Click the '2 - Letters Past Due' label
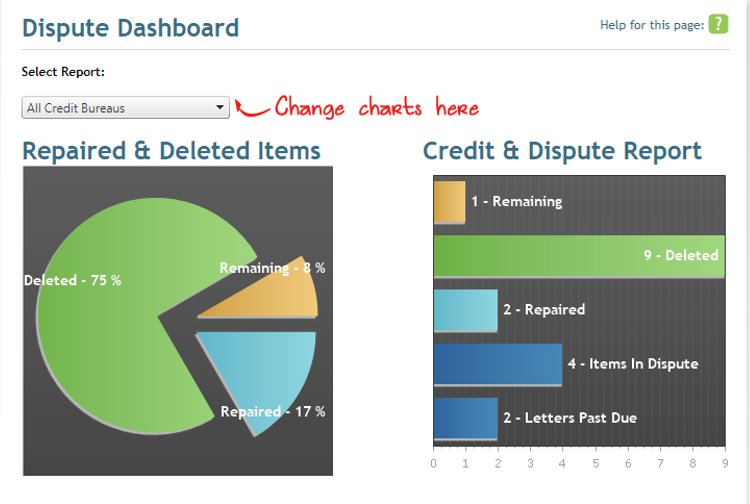The height and width of the screenshot is (504, 750). [x=567, y=418]
